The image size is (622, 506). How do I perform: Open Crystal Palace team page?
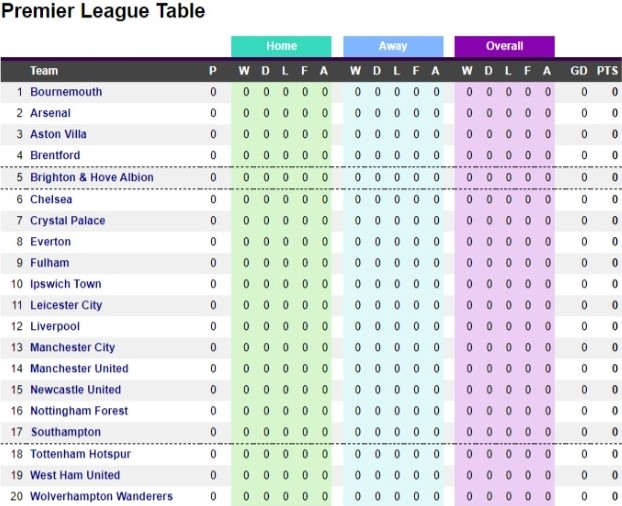click(x=67, y=220)
